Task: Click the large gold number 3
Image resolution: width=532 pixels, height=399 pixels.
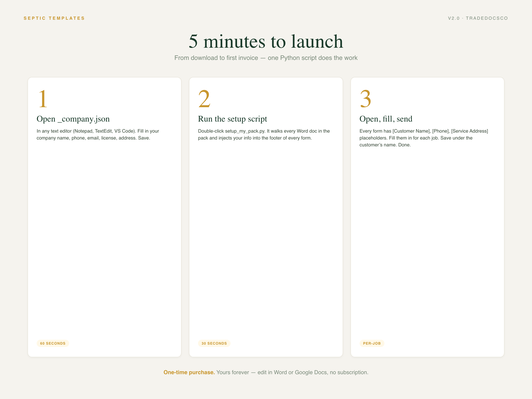Action: coord(366,99)
